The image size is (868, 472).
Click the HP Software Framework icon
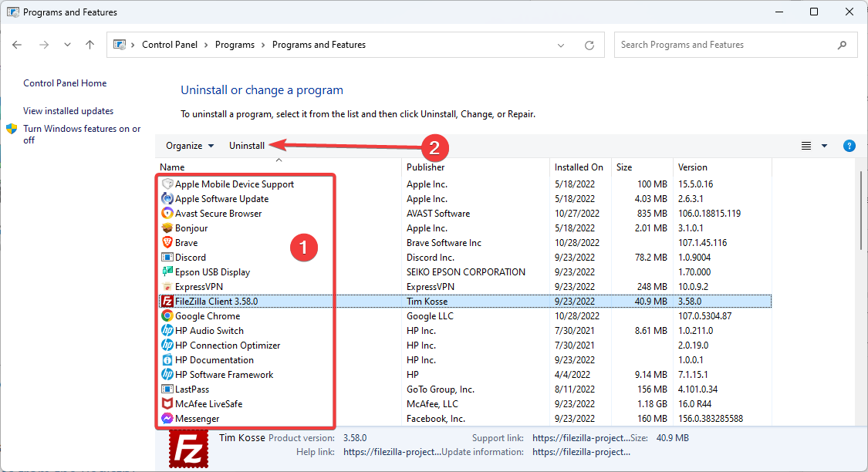tap(167, 375)
